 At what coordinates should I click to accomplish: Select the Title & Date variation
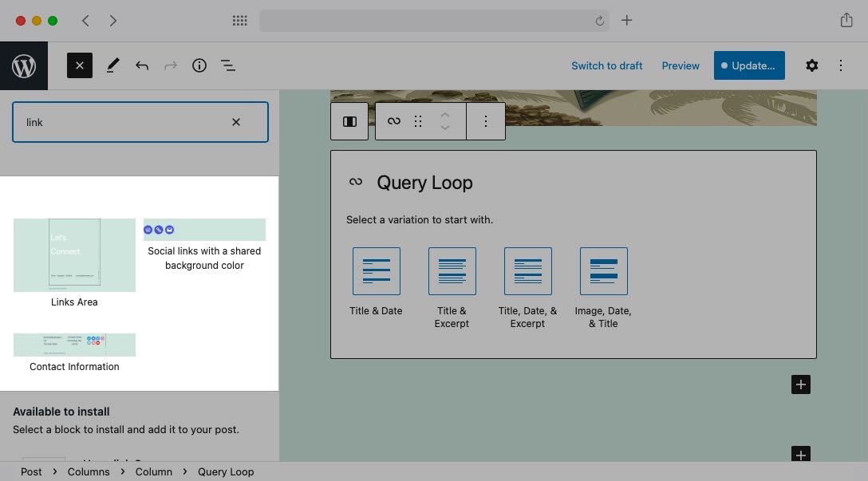click(x=376, y=271)
